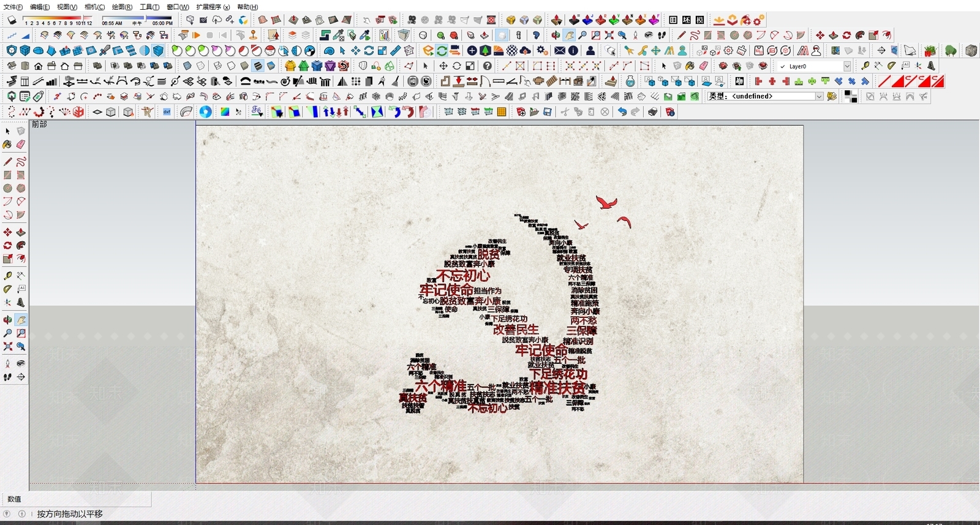This screenshot has width=980, height=525.
Task: Choose the 3D Text tool in left palette
Action: pyautogui.click(x=21, y=303)
